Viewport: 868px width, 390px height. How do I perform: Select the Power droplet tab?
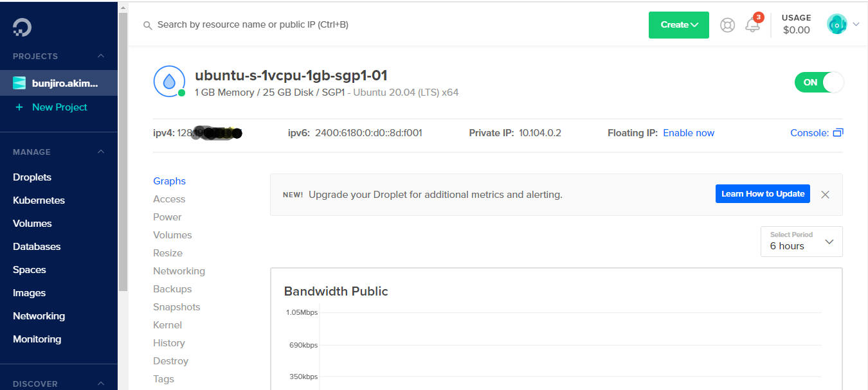167,217
